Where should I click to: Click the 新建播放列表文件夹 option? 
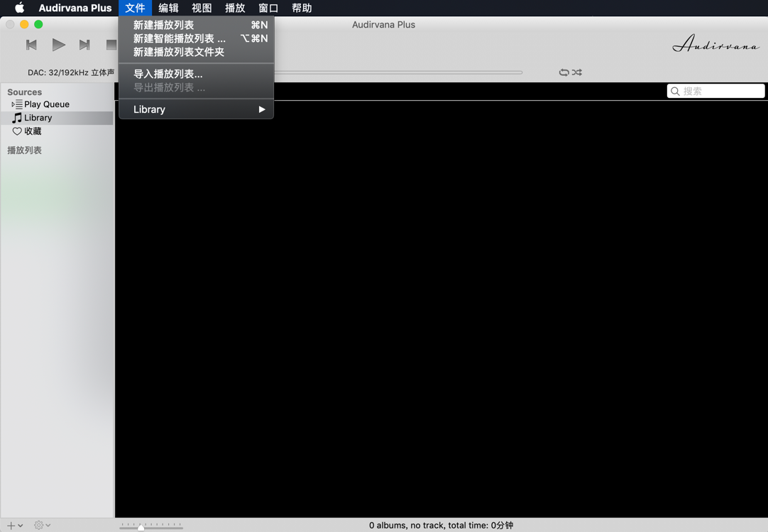pyautogui.click(x=180, y=52)
